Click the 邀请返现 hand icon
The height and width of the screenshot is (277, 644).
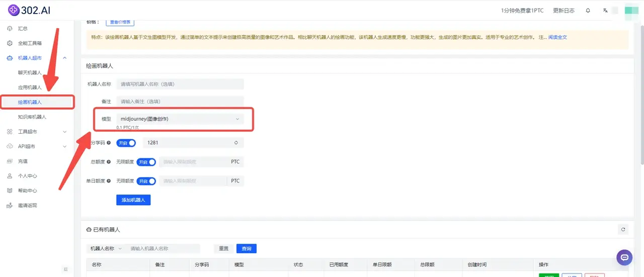(9, 206)
